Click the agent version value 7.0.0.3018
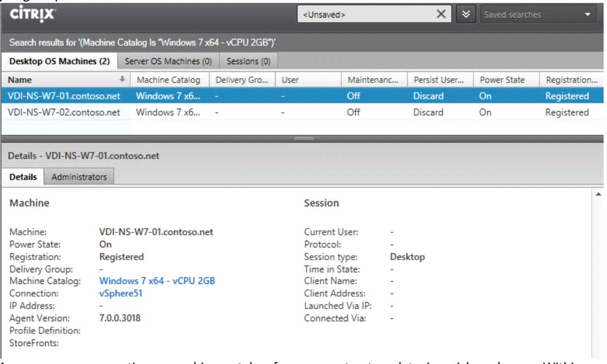The height and width of the screenshot is (364, 607). [x=120, y=318]
